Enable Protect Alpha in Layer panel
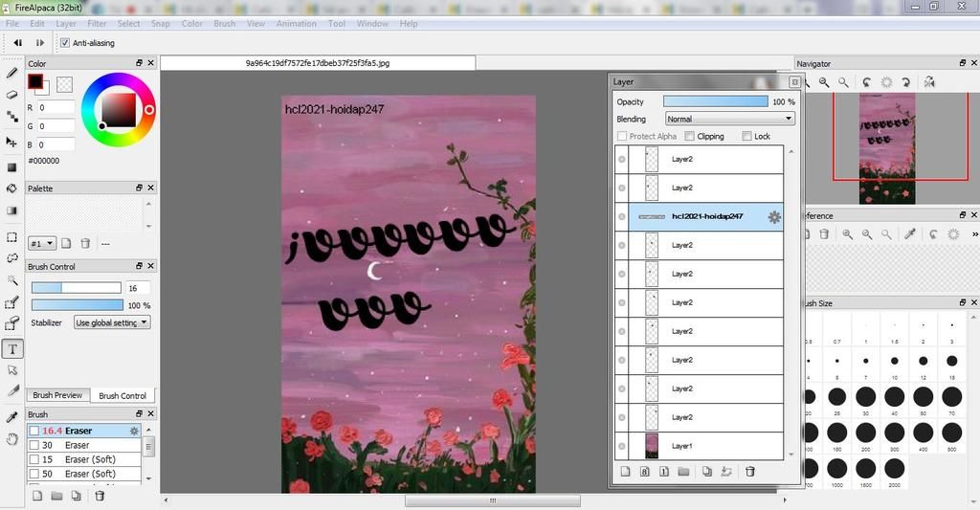 pos(622,136)
